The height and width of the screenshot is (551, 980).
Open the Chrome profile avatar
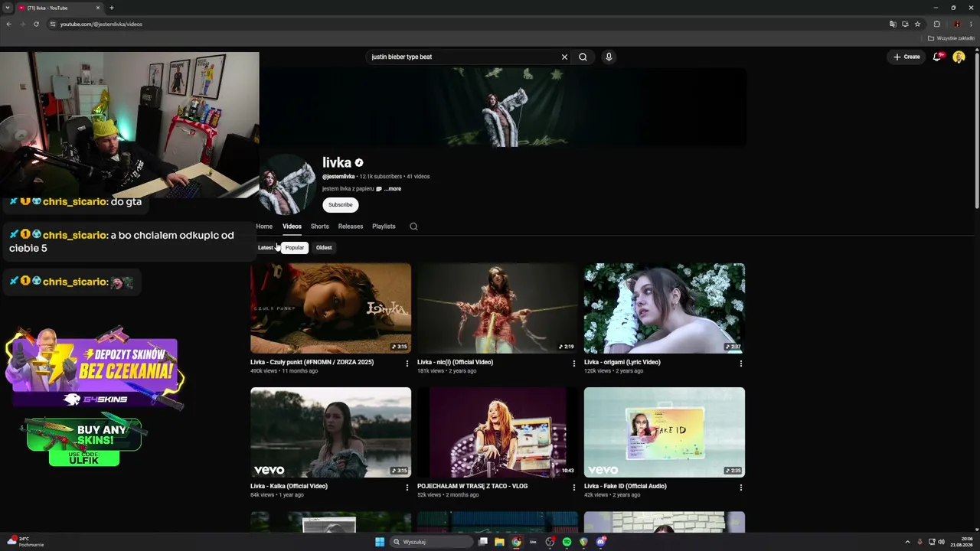(956, 24)
